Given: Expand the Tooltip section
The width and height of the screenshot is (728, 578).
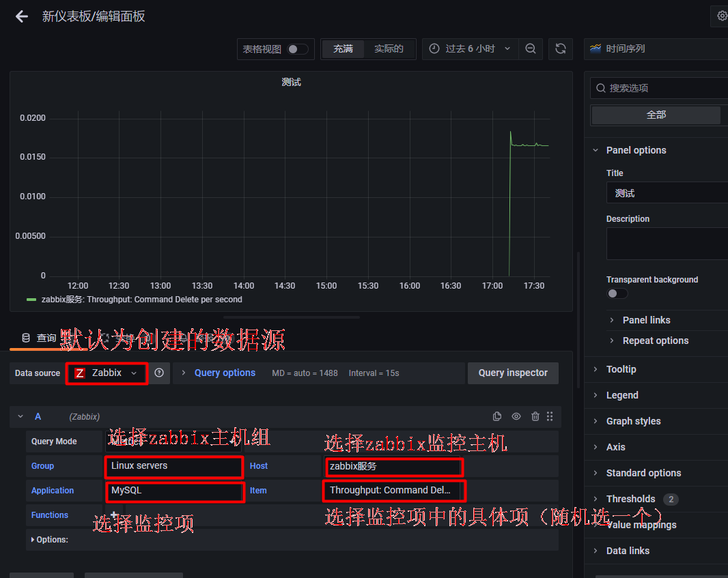Looking at the screenshot, I should point(621,369).
